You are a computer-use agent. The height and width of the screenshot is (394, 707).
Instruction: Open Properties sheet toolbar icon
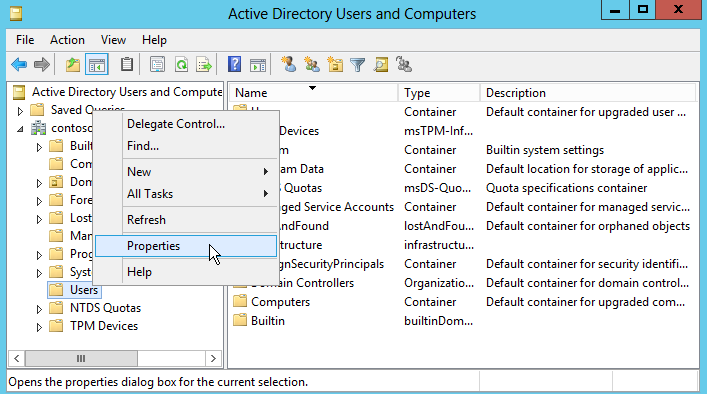157,65
